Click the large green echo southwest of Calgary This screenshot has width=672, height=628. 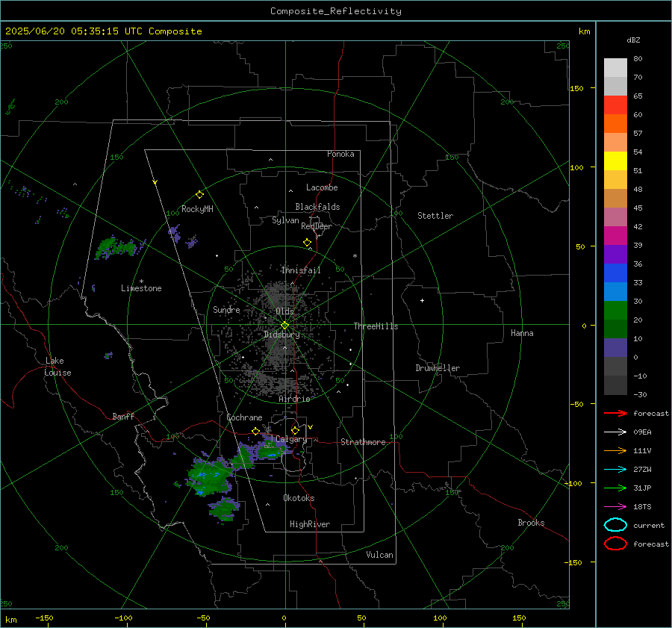[x=209, y=476]
